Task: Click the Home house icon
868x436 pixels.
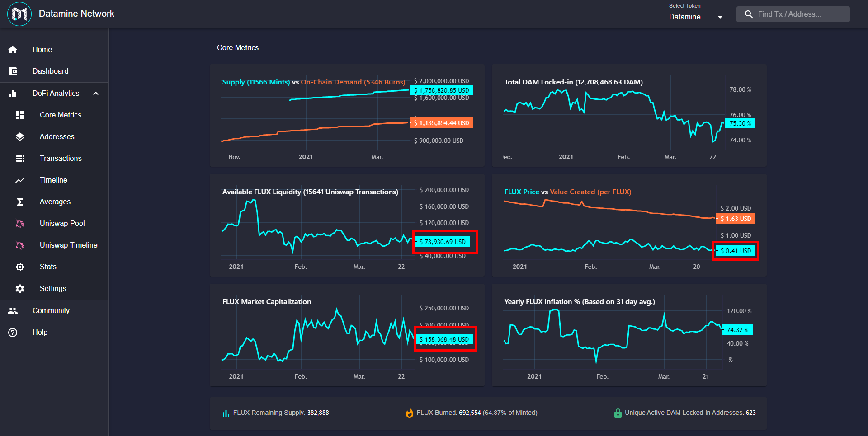Action: coord(13,50)
